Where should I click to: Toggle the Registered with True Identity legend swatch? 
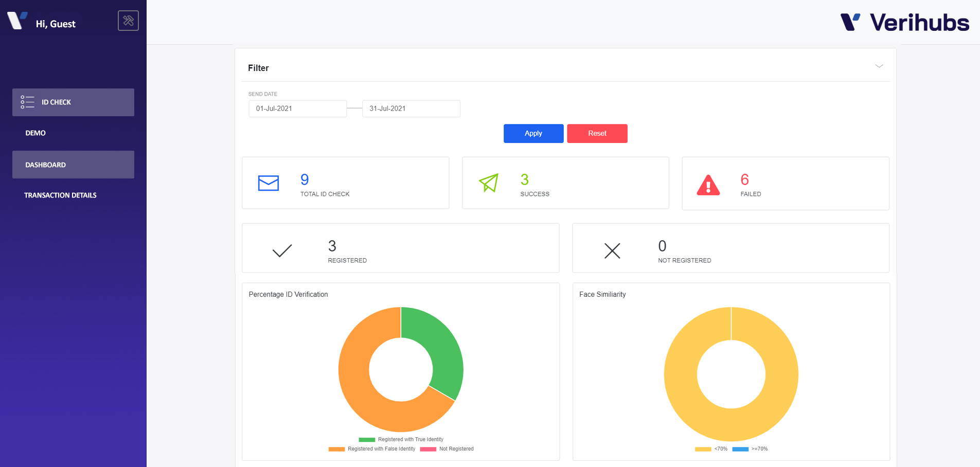coord(367,440)
